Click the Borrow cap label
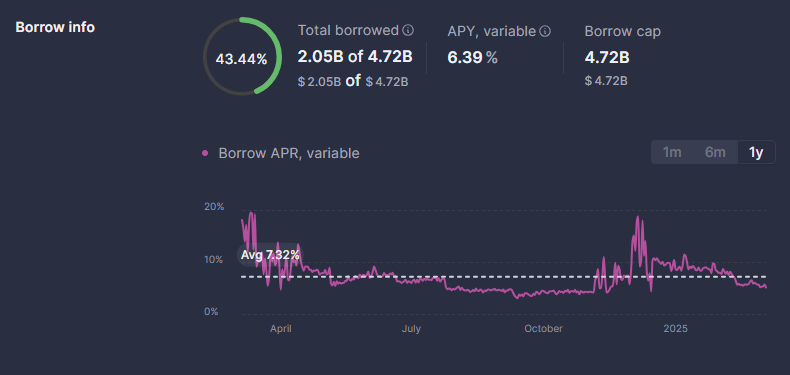The width and height of the screenshot is (790, 375). [623, 31]
